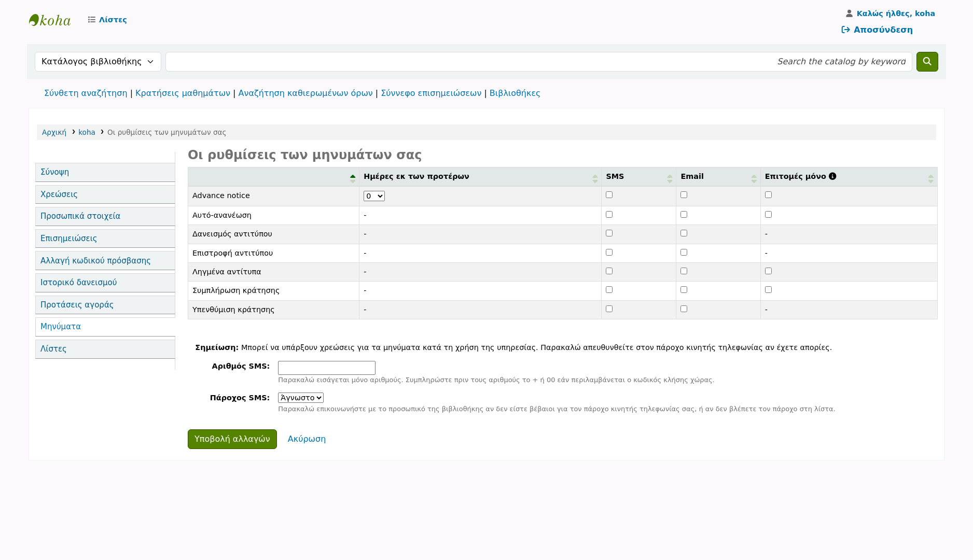
Task: Open the Koha logo home link
Action: 50,20
